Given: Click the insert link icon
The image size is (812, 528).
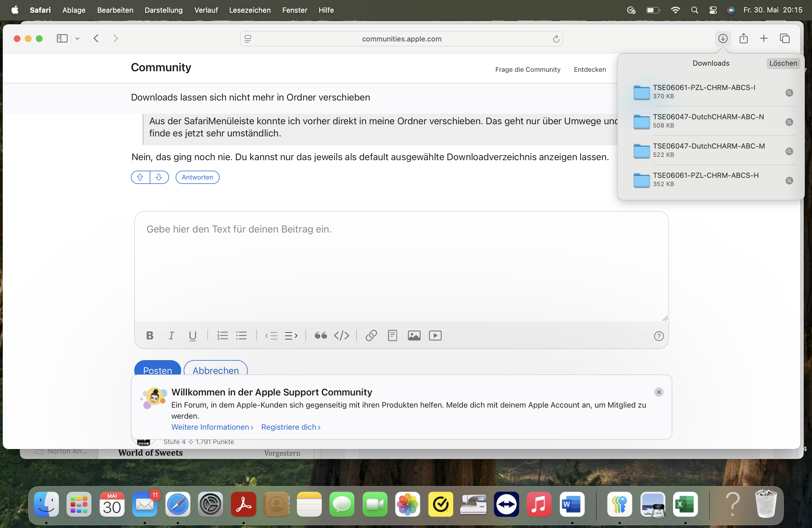Looking at the screenshot, I should click(371, 336).
